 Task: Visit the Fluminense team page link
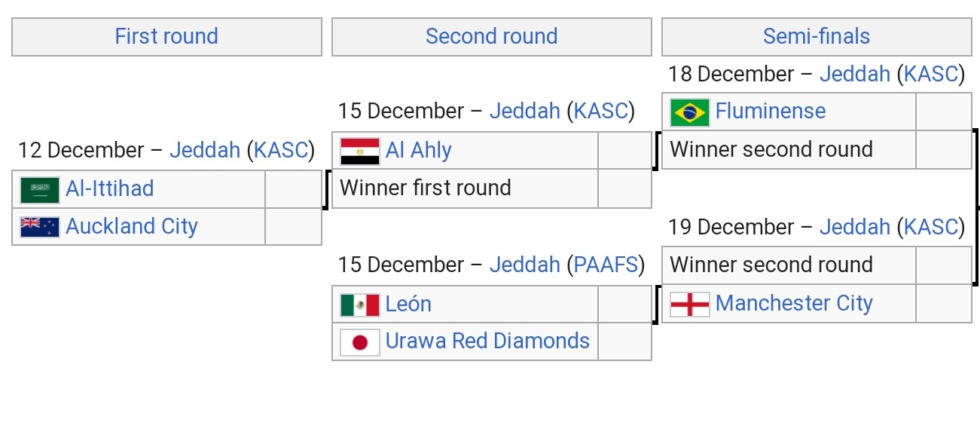(771, 111)
